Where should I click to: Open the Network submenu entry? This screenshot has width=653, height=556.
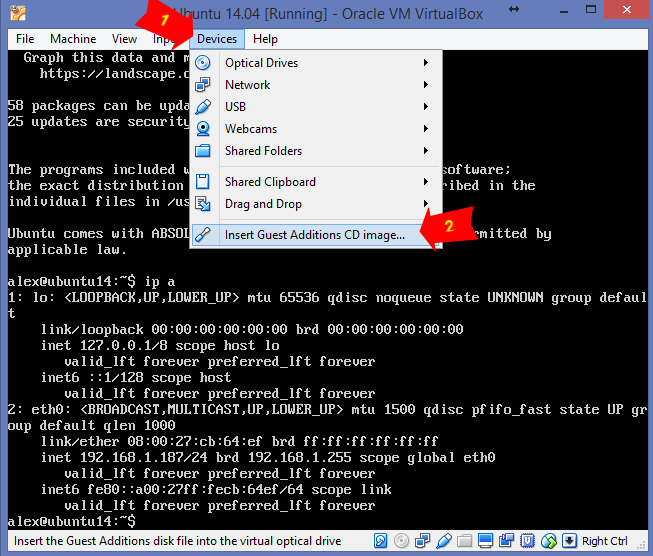point(316,85)
